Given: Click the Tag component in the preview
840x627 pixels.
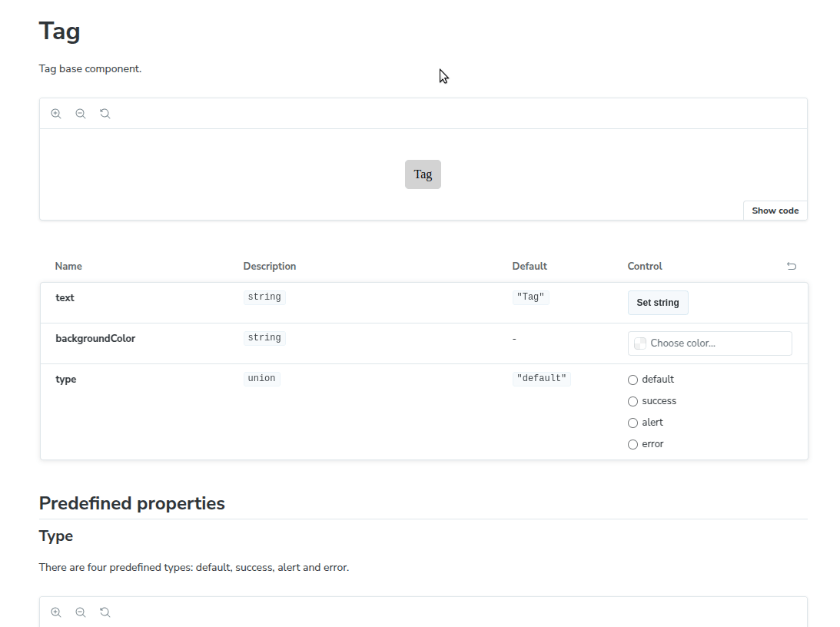Looking at the screenshot, I should pyautogui.click(x=423, y=174).
